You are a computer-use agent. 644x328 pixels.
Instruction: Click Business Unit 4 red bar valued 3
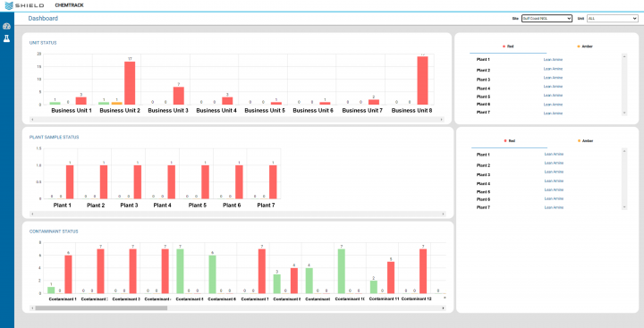[x=227, y=101]
